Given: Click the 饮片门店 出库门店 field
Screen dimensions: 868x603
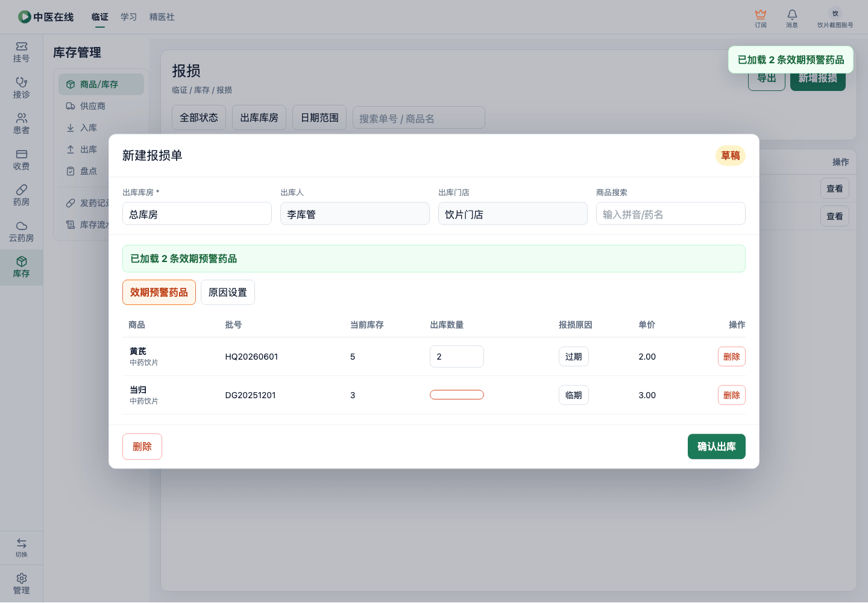Looking at the screenshot, I should (513, 213).
